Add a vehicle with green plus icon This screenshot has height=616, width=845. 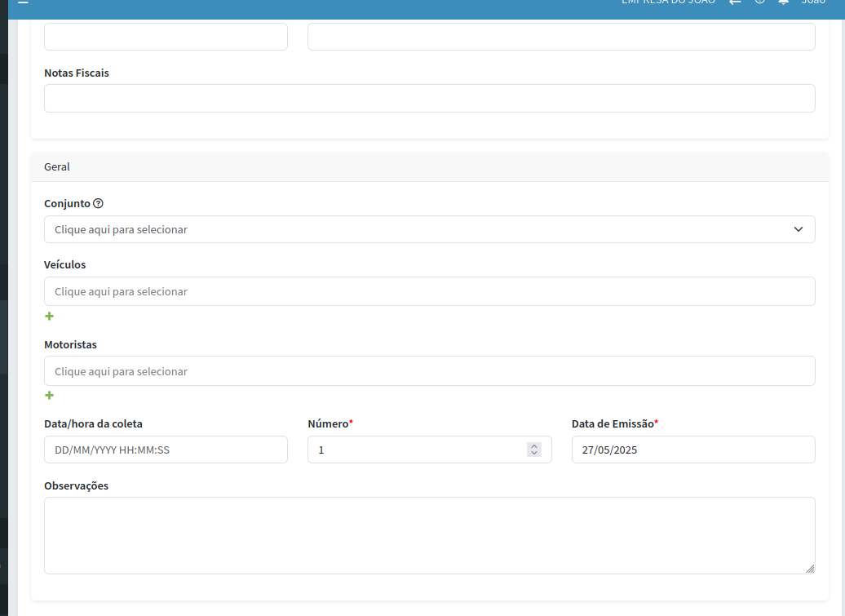[49, 317]
